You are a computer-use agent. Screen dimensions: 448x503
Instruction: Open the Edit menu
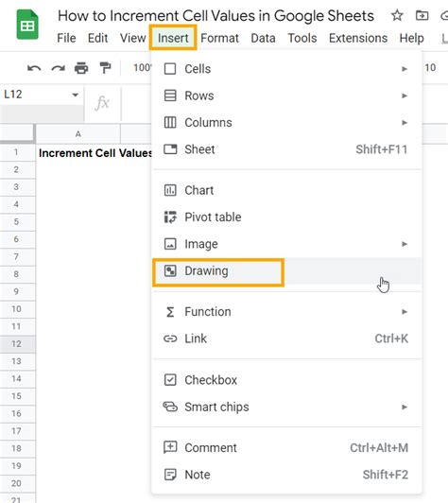pyautogui.click(x=97, y=38)
